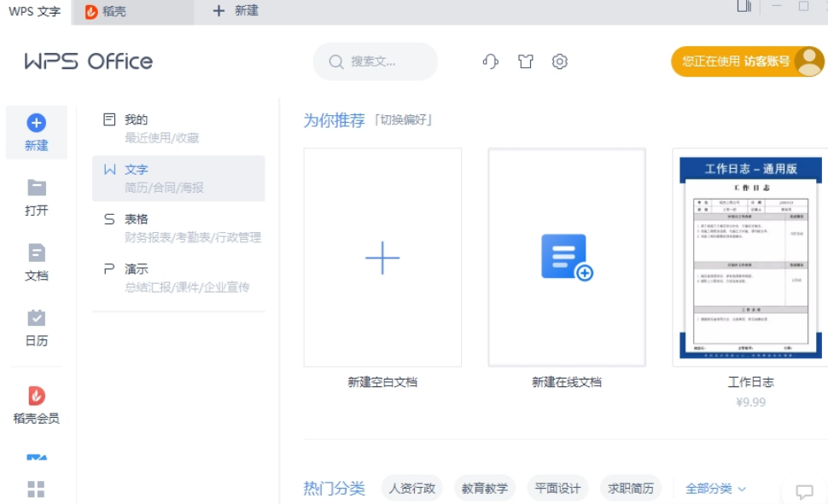Screen dimensions: 828x504
Task: Click the 新建在线文档 label
Action: pos(567,382)
